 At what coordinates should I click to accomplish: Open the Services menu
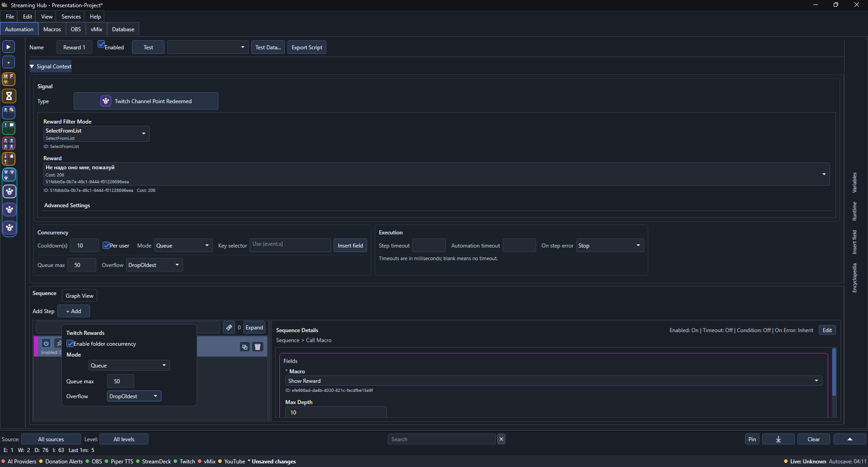click(x=71, y=16)
